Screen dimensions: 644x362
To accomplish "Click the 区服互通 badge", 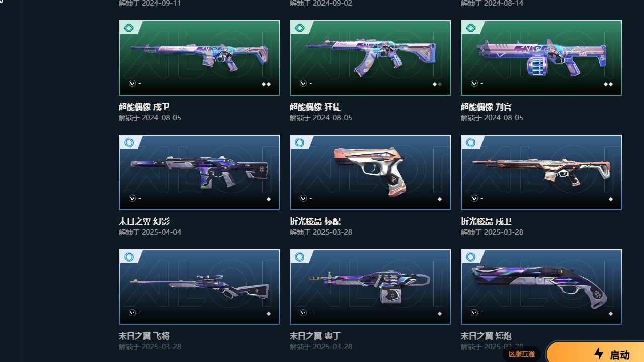I will (522, 354).
